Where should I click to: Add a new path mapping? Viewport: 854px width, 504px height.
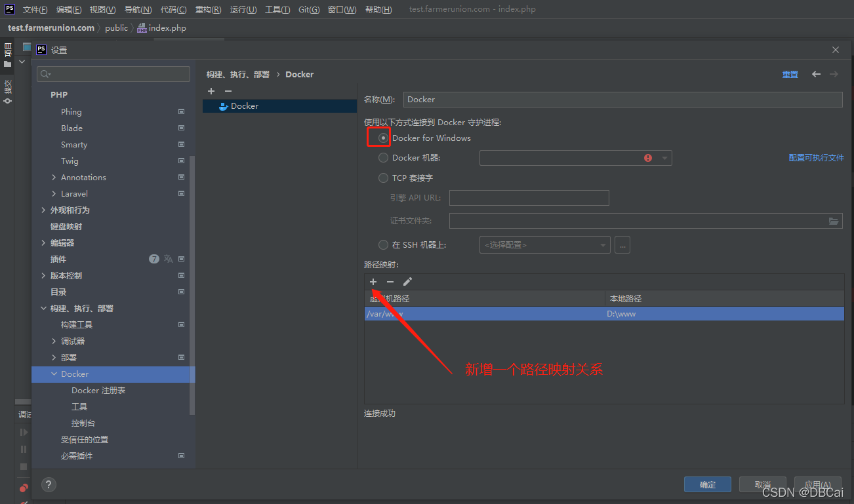click(x=373, y=282)
